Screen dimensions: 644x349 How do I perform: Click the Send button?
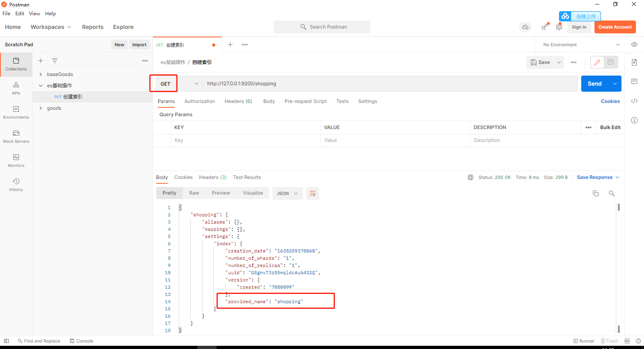tap(595, 84)
